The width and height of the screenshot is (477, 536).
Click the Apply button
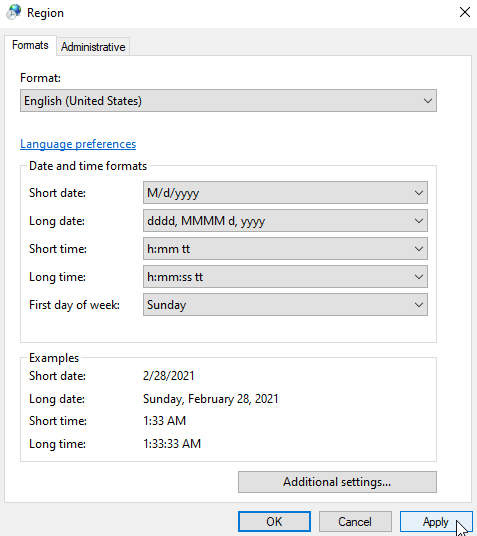click(436, 522)
